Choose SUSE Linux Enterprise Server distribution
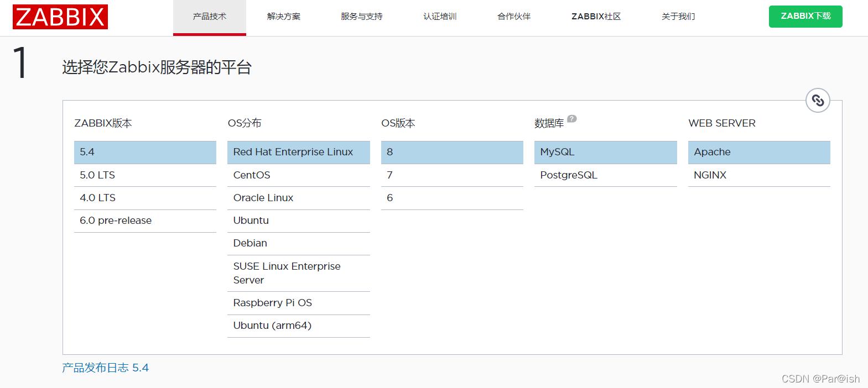 click(299, 273)
